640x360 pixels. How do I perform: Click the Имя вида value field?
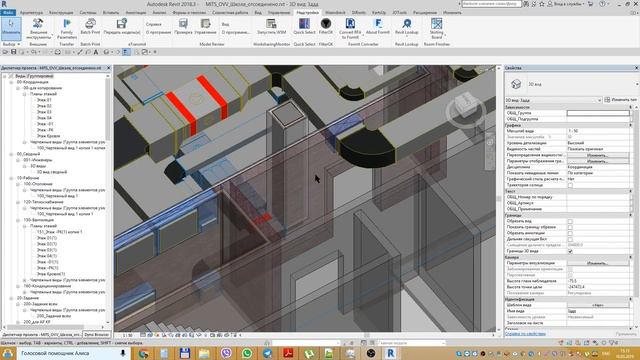point(598,311)
